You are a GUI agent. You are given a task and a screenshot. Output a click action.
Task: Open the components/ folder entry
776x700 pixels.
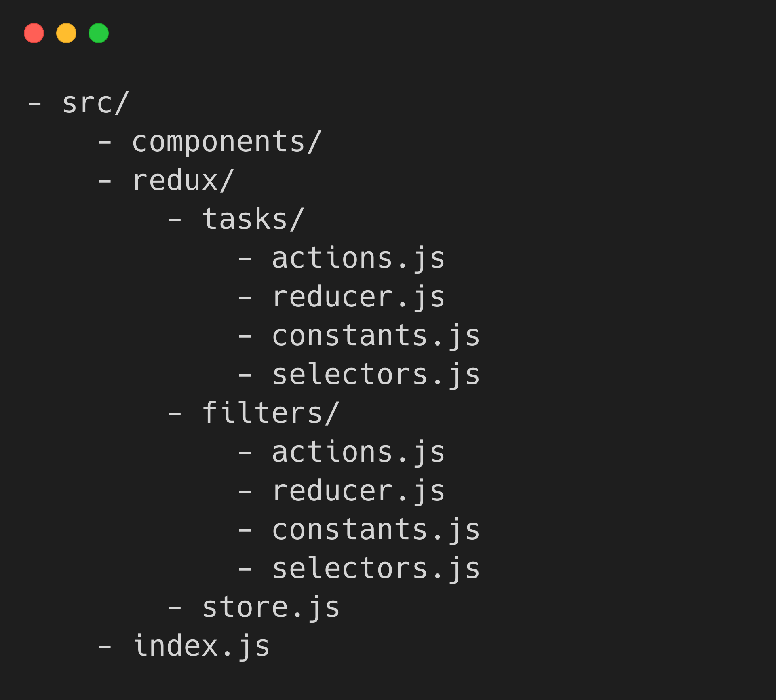click(x=227, y=142)
